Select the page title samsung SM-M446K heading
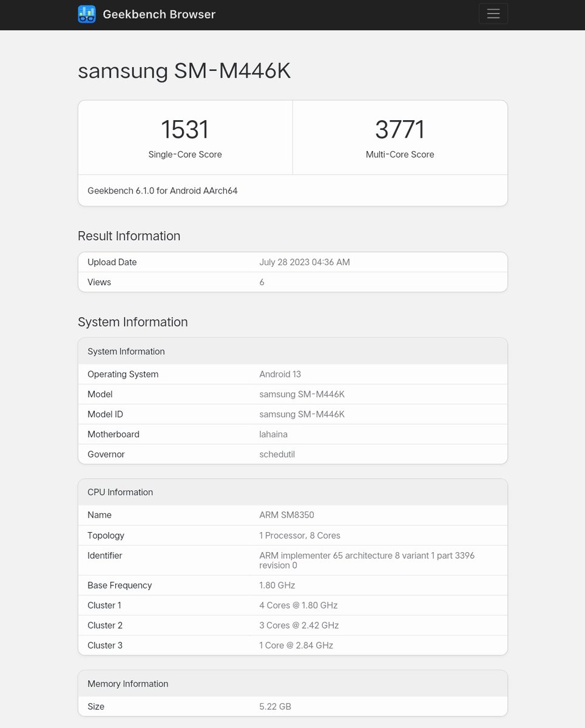Screen dimensions: 585x728 184,71
